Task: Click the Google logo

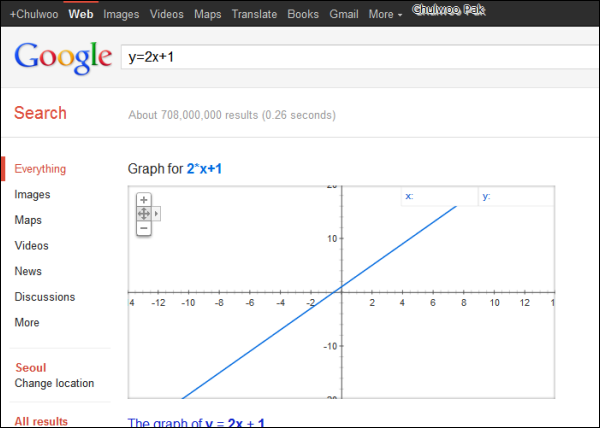Action: 62,60
